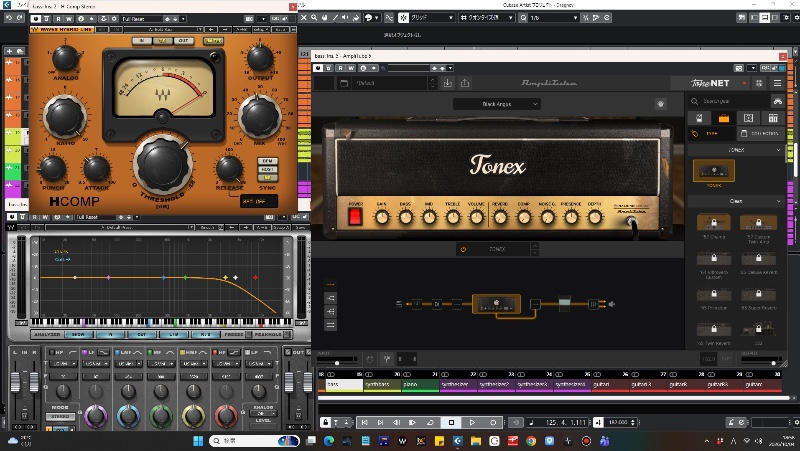Click the lightbulb icon above the Tonex amp

661,104
